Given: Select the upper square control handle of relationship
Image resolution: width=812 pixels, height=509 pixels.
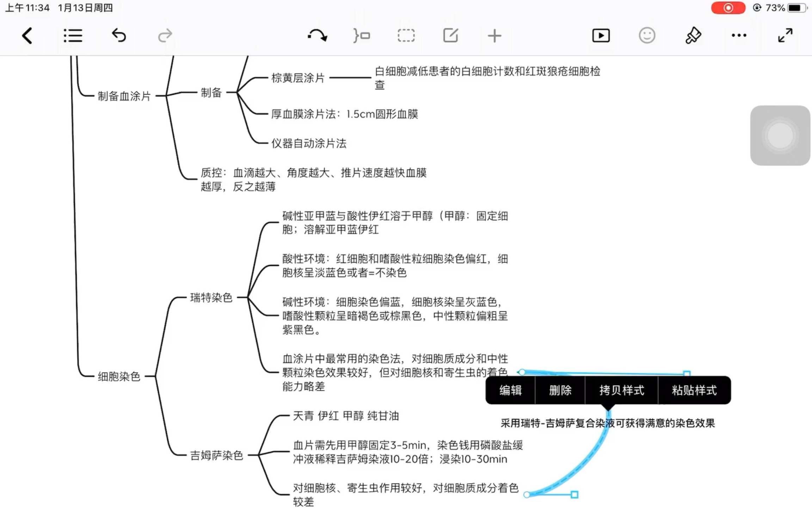Looking at the screenshot, I should 687,373.
